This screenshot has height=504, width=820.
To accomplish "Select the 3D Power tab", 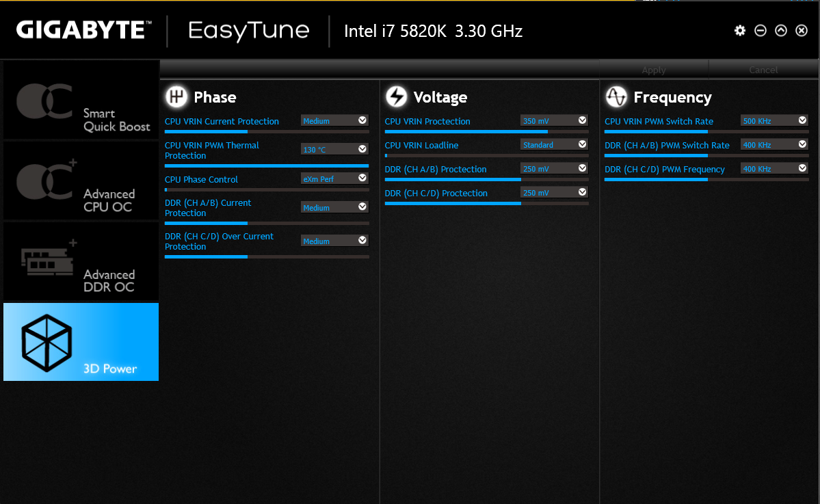I will [81, 342].
